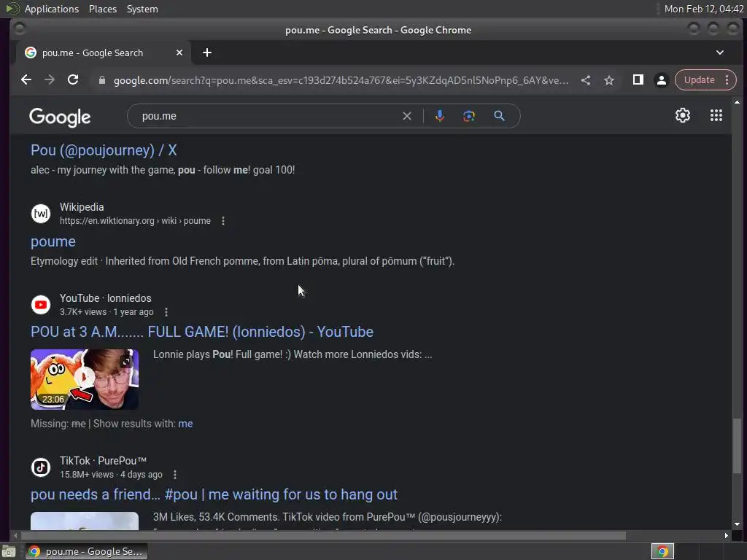Click the Chrome Update button

(700, 80)
